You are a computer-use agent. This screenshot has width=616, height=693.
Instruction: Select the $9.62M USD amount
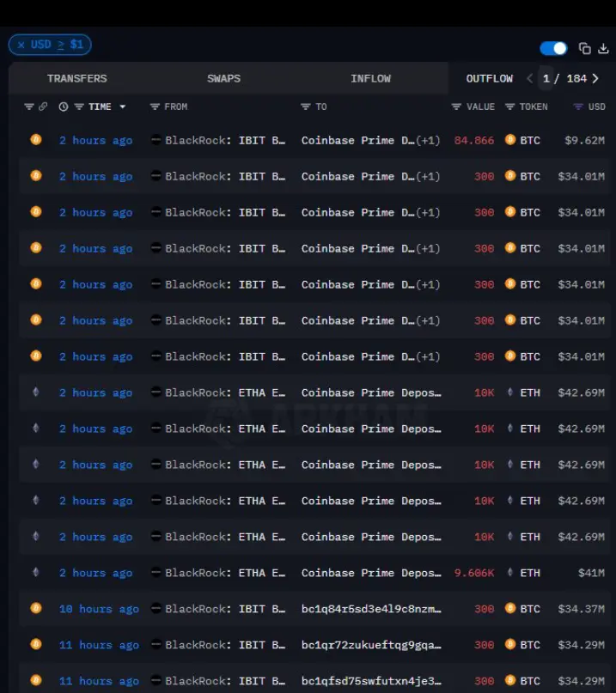click(584, 141)
